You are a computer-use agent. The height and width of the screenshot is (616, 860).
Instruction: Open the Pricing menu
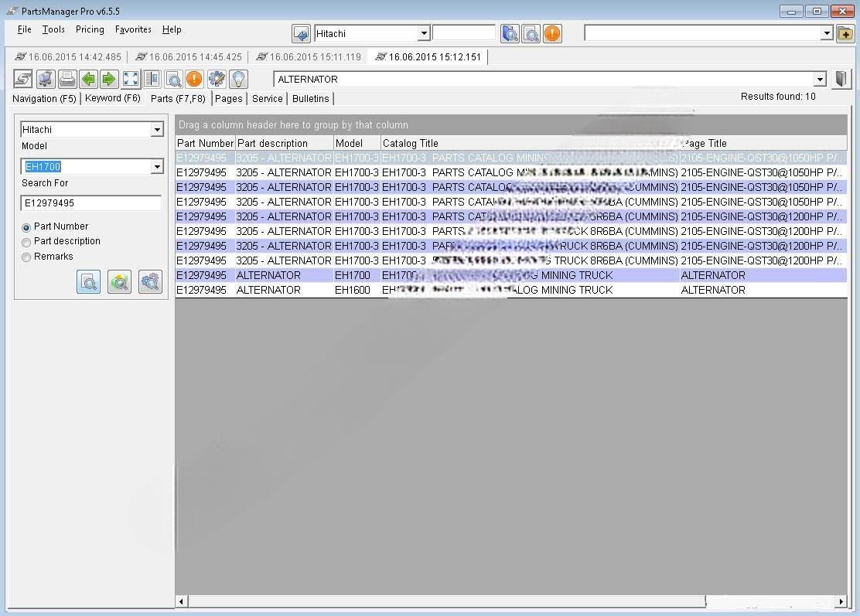[90, 29]
